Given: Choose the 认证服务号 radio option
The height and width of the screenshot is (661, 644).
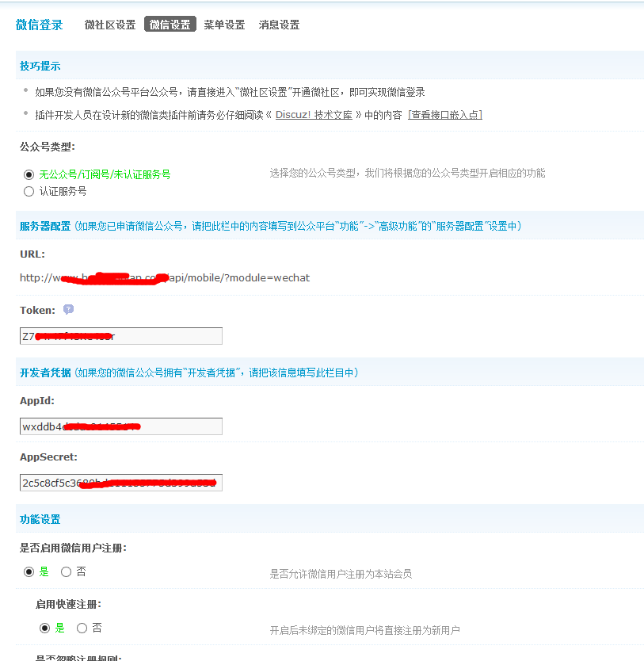Looking at the screenshot, I should pos(29,191).
